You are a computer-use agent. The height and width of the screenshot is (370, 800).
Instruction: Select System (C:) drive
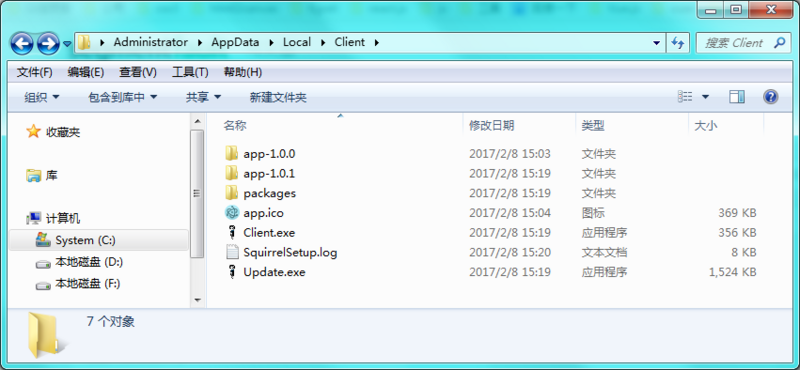[x=99, y=240]
